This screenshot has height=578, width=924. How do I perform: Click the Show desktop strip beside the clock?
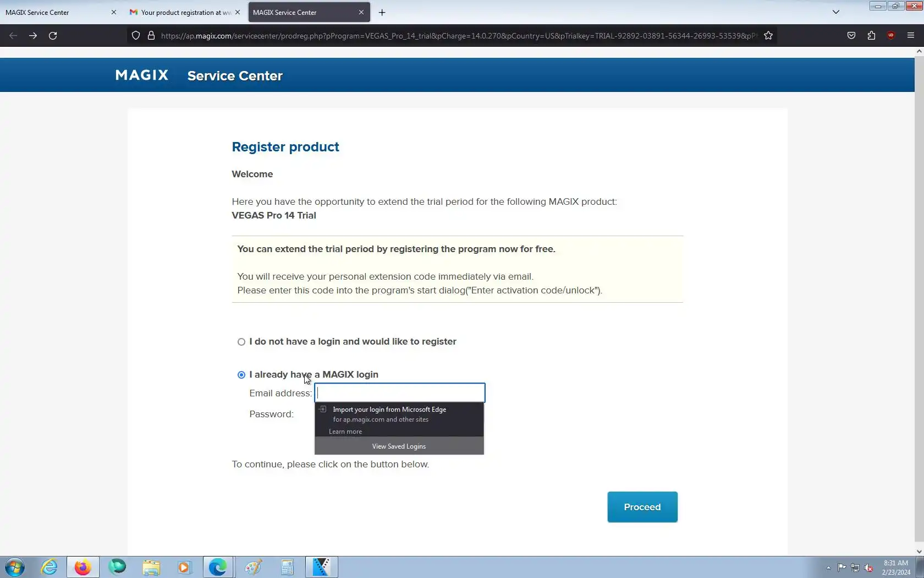pos(920,567)
